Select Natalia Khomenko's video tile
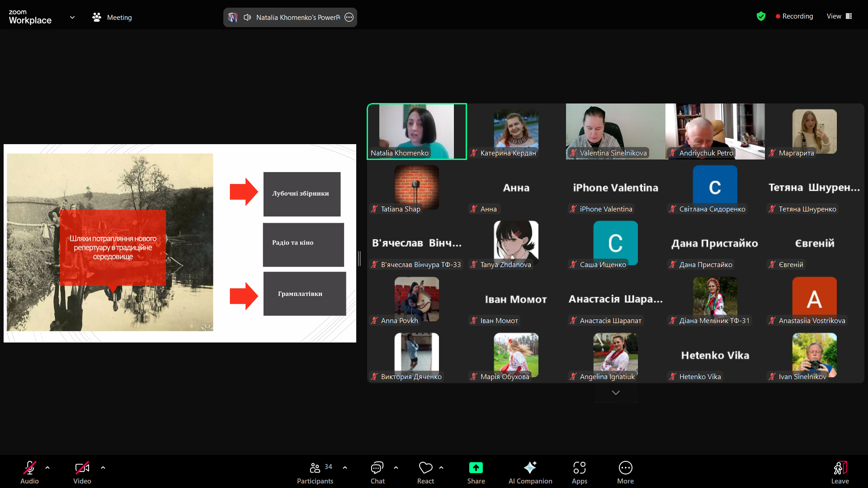This screenshot has width=868, height=488. pos(417,131)
